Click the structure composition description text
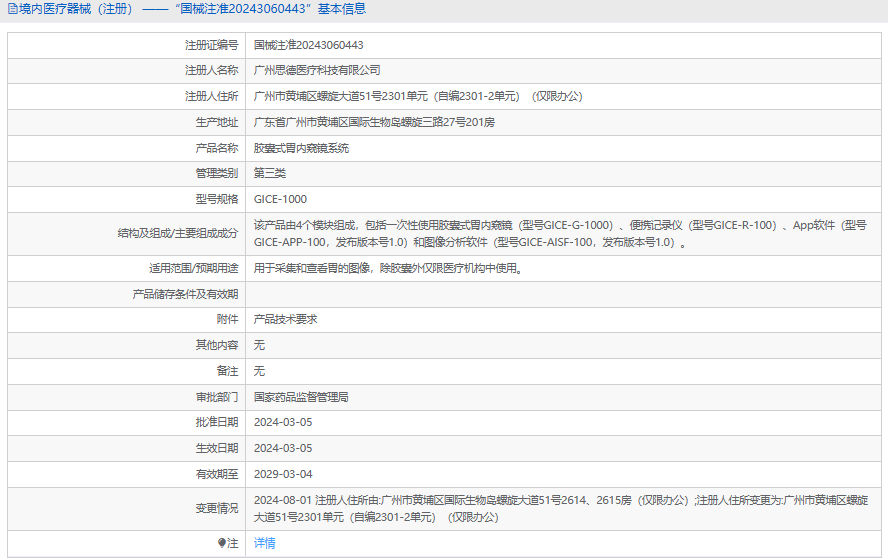This screenshot has width=888, height=560. click(x=560, y=234)
